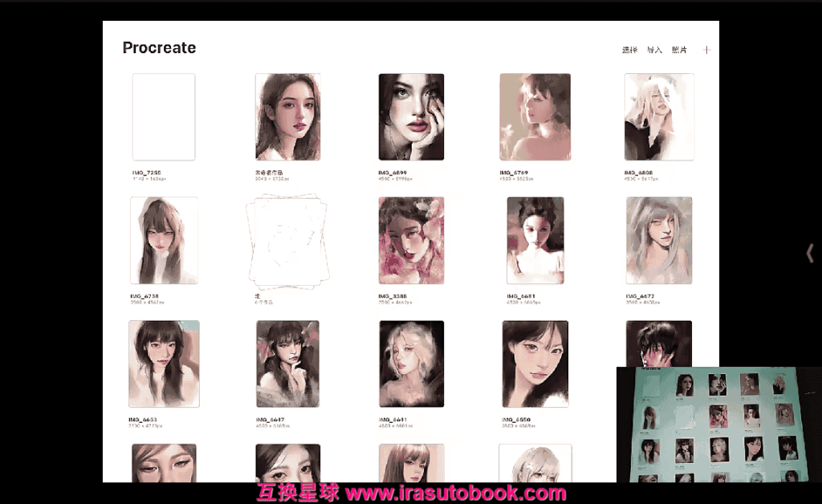This screenshot has height=504, width=822.
Task: Tap the plus icon to create a new canvas
Action: [x=706, y=50]
